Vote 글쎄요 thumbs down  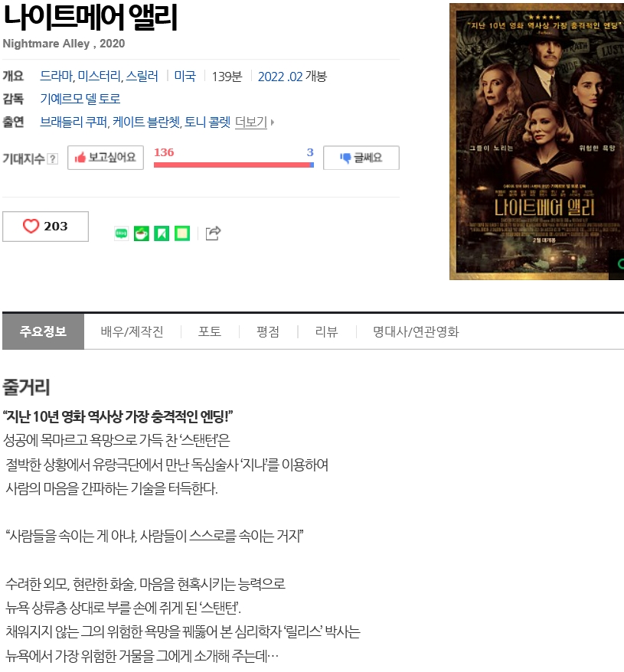click(361, 158)
